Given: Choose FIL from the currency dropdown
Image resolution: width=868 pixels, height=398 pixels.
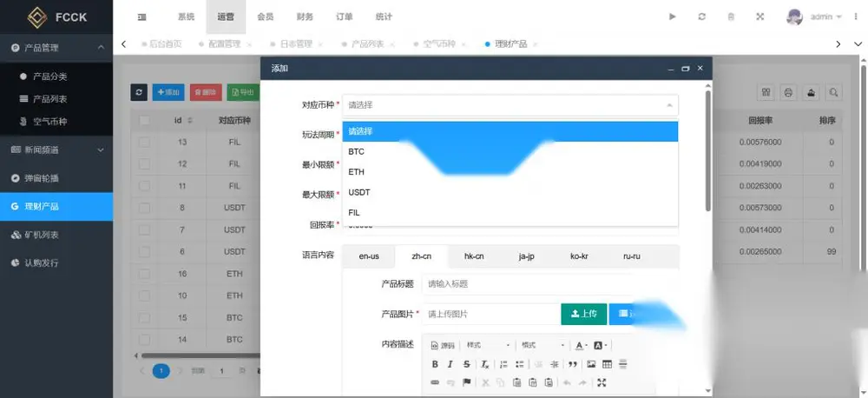Looking at the screenshot, I should 510,212.
